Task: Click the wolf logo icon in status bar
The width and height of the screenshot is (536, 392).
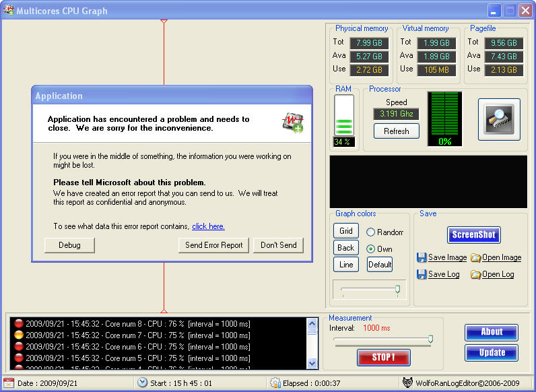Action: tap(407, 383)
